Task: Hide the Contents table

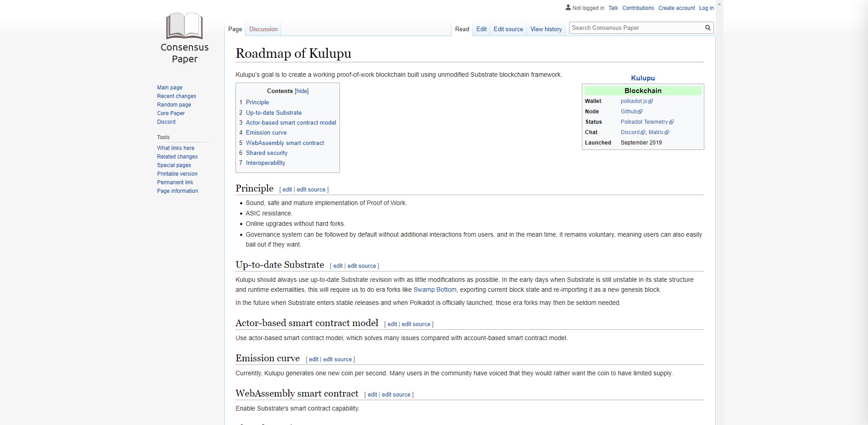Action: tap(302, 91)
